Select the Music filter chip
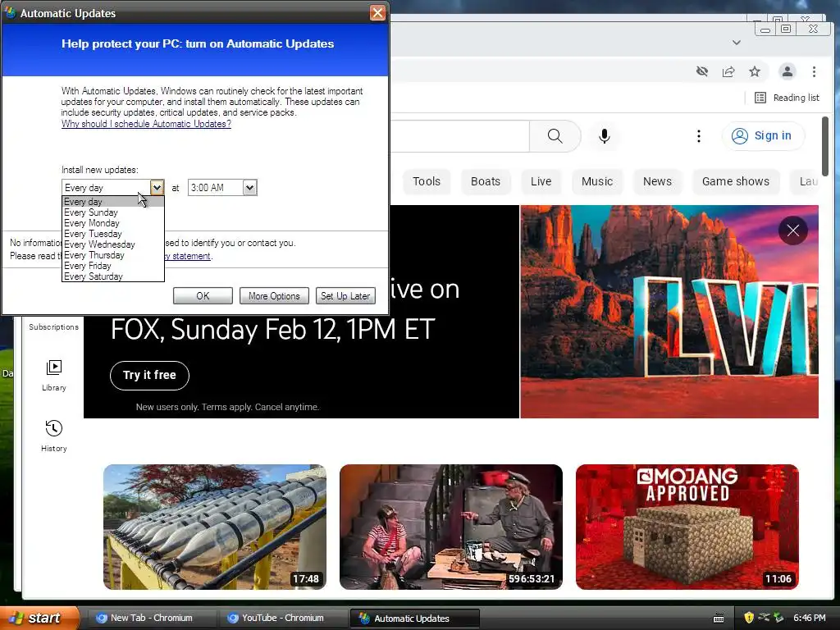Screen dimensions: 840x630 click(597, 181)
